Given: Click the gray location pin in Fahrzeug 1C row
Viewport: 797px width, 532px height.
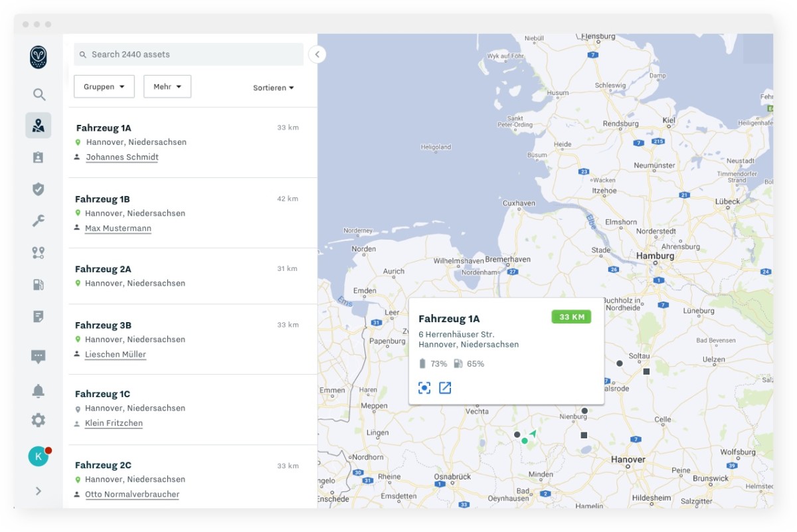Looking at the screenshot, I should [x=78, y=409].
